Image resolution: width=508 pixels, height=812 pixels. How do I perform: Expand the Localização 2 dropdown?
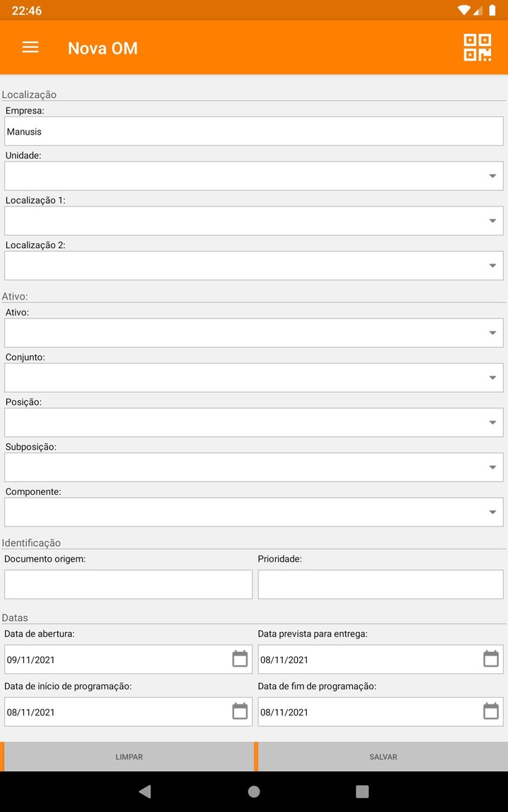coord(492,265)
